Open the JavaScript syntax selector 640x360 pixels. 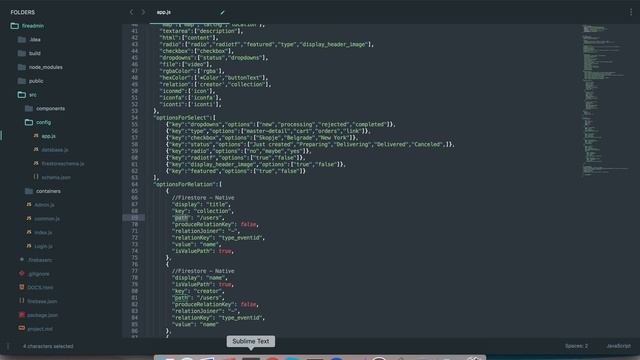(x=619, y=346)
